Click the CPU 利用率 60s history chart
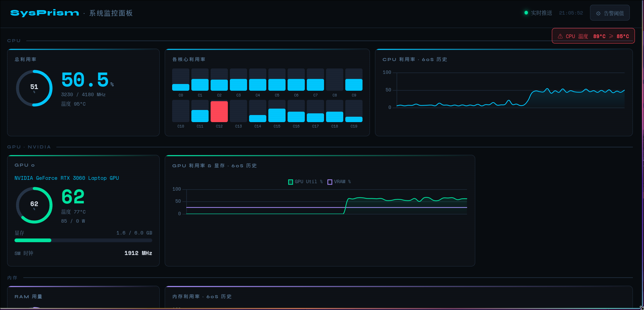Screen dimensions: 644x310 tap(510, 90)
